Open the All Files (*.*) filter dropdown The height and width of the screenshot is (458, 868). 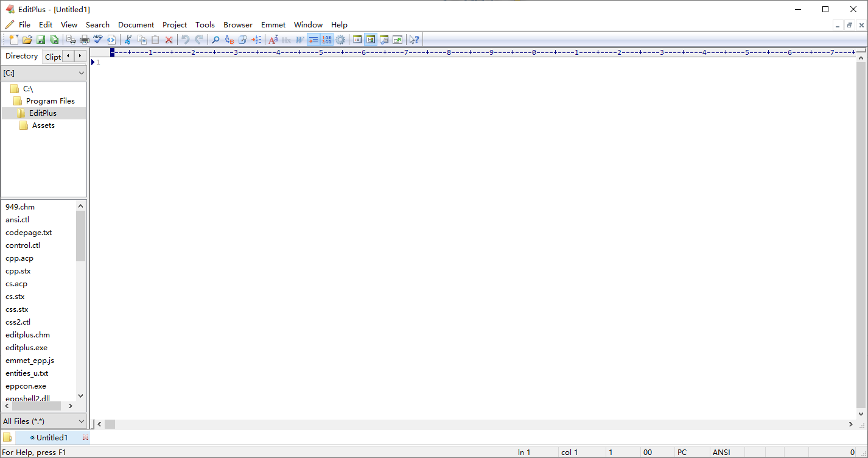coord(44,421)
